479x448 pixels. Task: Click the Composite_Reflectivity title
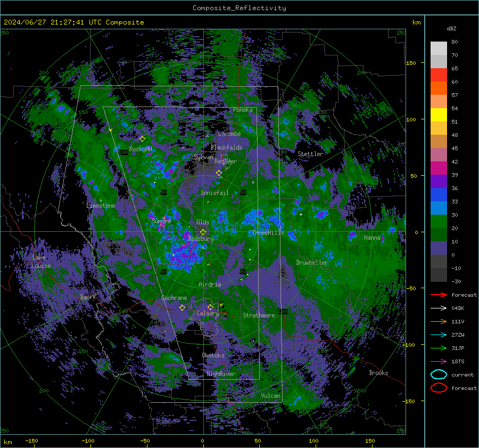tap(240, 8)
